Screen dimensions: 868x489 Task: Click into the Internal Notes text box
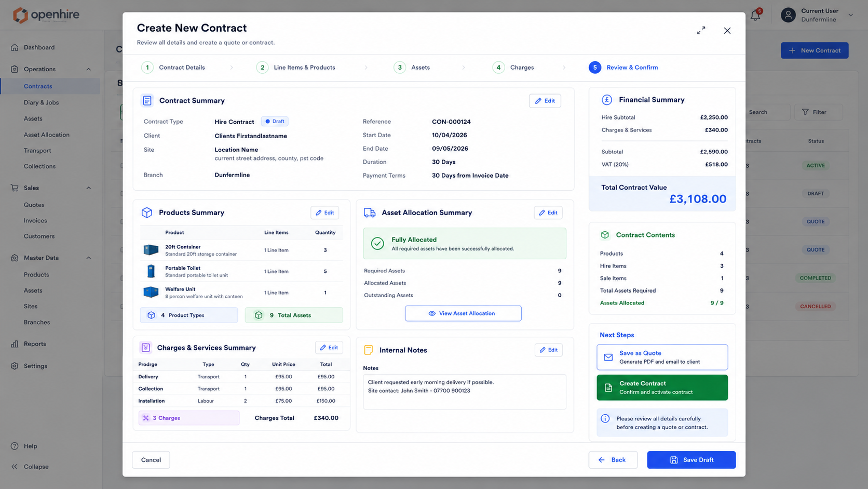(x=465, y=392)
